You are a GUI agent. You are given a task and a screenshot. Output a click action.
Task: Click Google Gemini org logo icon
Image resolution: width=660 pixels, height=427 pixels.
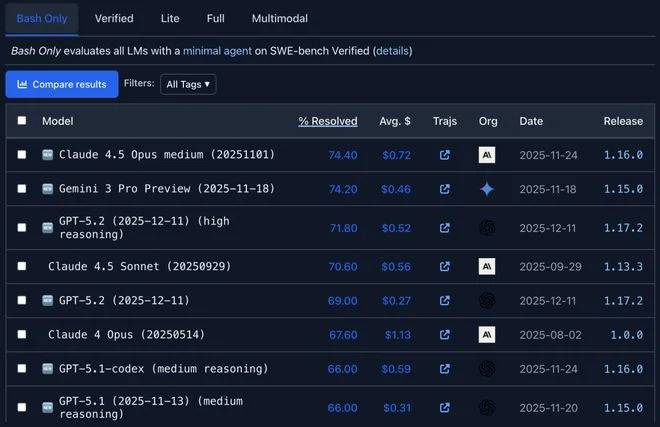(487, 188)
